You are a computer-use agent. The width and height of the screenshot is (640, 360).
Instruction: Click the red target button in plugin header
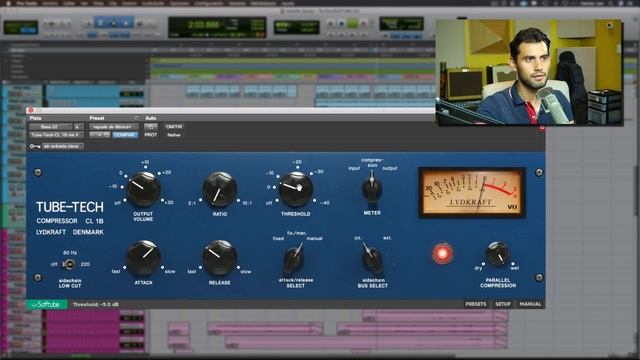coord(542,127)
